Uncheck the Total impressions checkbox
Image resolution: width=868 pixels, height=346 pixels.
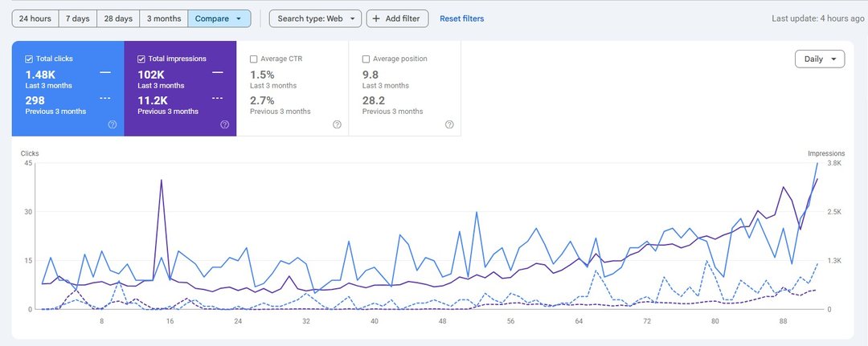141,59
